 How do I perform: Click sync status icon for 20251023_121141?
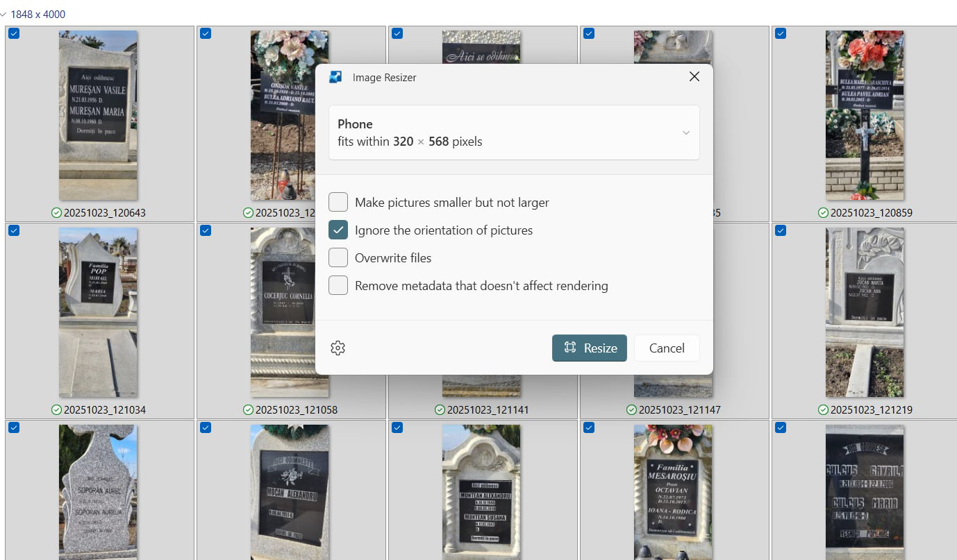tap(440, 410)
